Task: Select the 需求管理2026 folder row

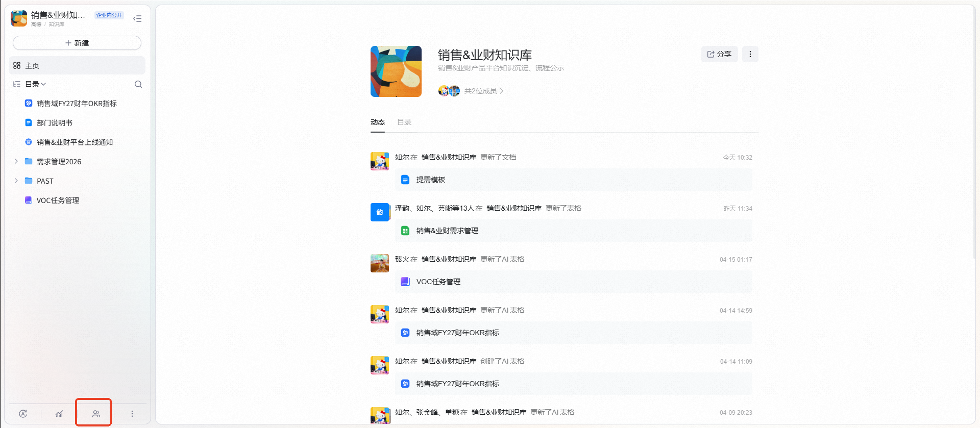Action: point(77,161)
